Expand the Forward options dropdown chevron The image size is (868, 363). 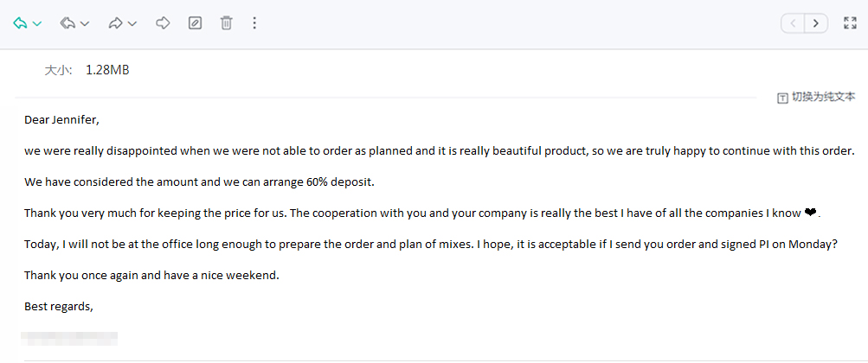[132, 24]
